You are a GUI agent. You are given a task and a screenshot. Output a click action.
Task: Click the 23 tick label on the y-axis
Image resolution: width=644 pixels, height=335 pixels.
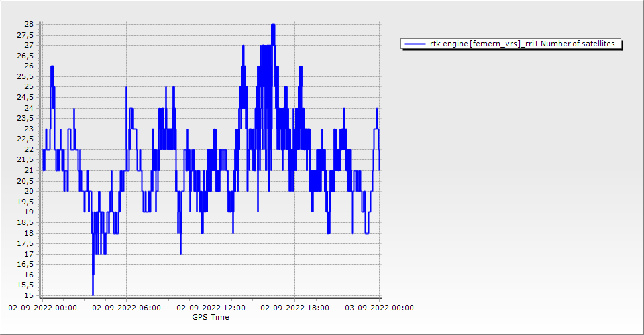pos(29,129)
